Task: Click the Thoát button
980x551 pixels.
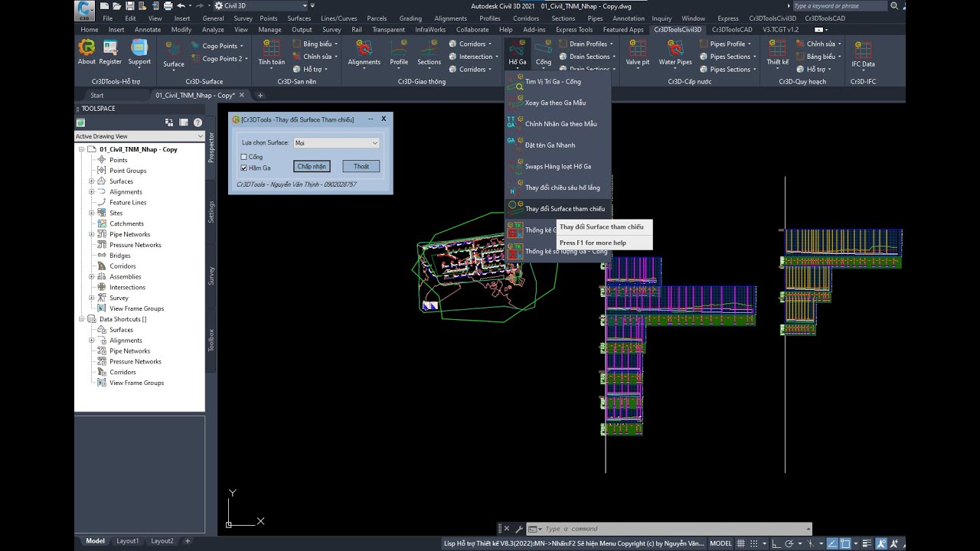Action: point(361,166)
